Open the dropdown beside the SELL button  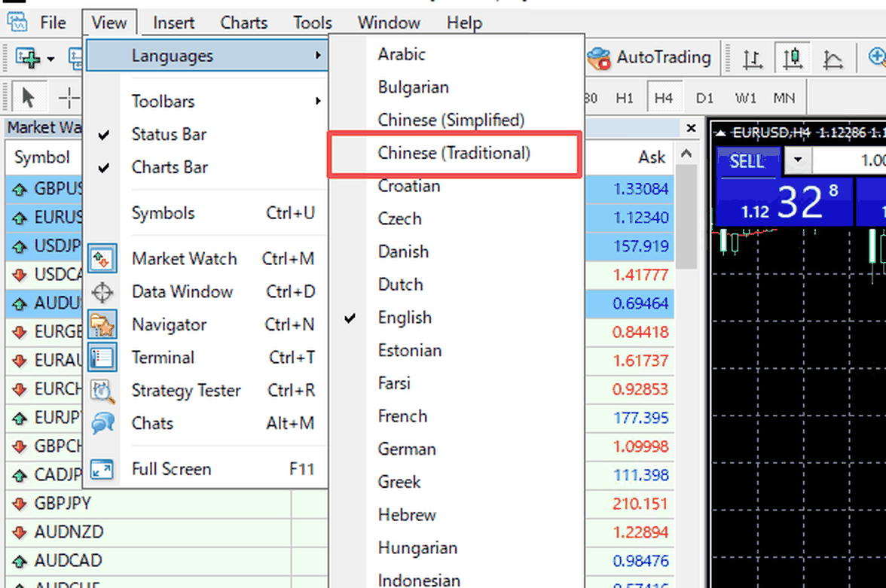pyautogui.click(x=798, y=160)
